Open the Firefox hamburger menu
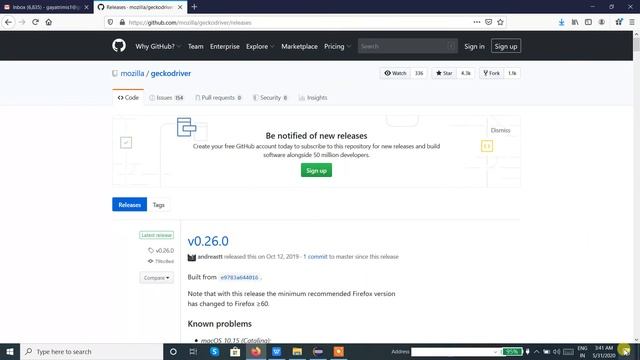 pyautogui.click(x=631, y=22)
